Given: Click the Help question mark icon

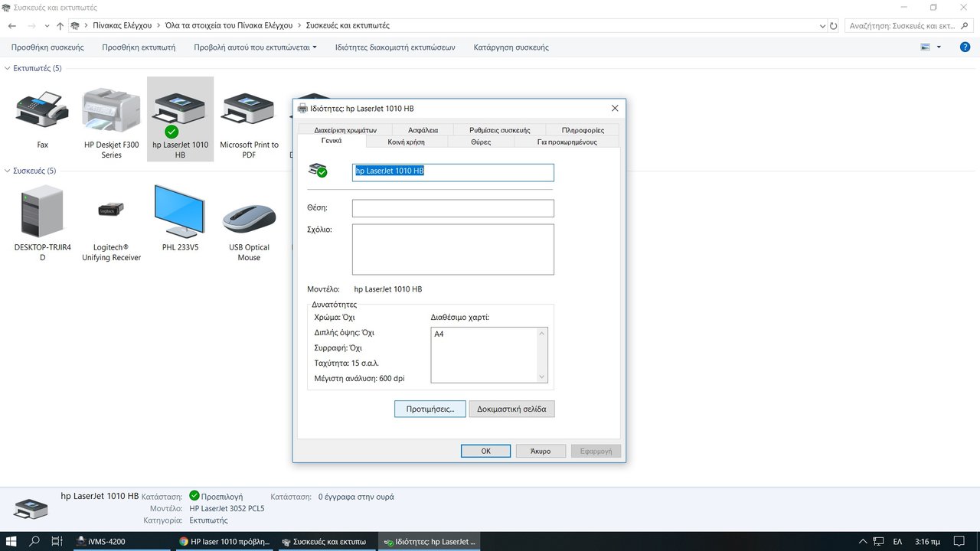Looking at the screenshot, I should (x=965, y=47).
